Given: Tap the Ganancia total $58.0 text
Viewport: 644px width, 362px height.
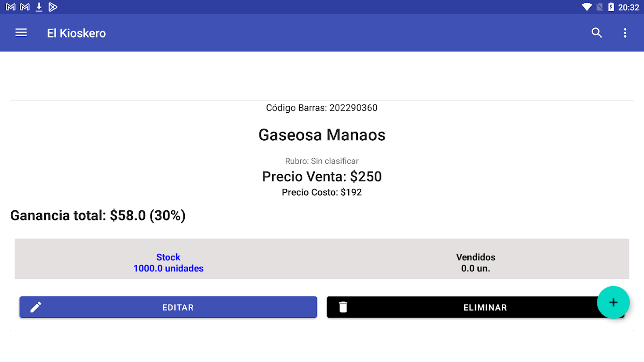Looking at the screenshot, I should (98, 215).
